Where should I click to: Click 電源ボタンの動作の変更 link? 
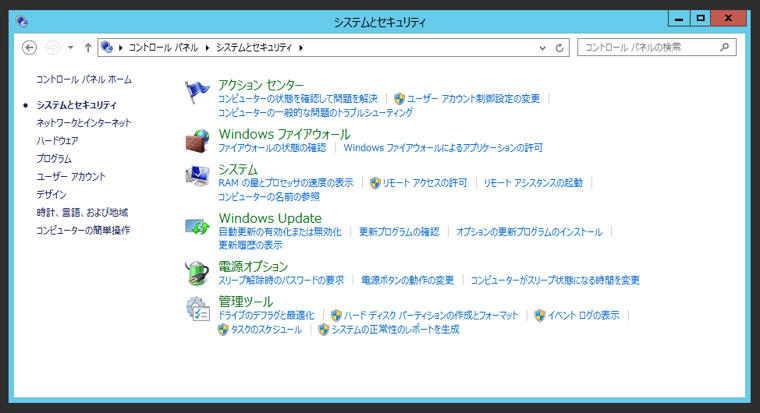[x=408, y=280]
